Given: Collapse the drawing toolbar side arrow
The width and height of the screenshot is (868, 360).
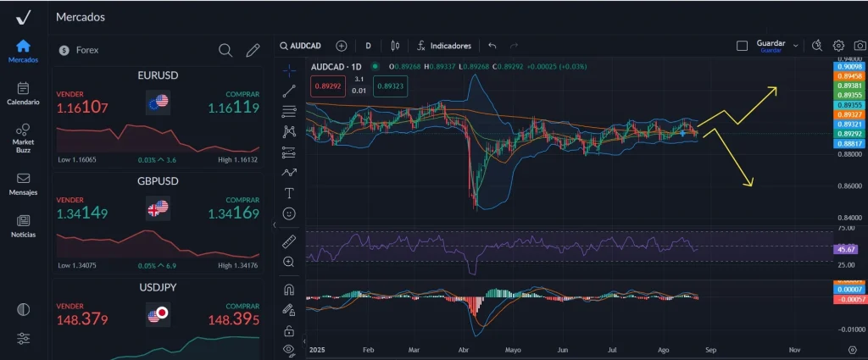Looking at the screenshot, I should 275,225.
